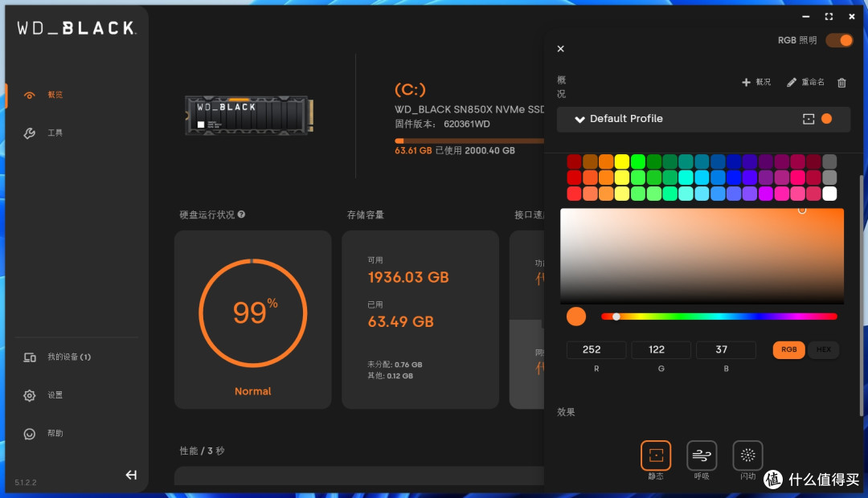
Task: Pick the dark red swatch in top row
Action: click(x=574, y=161)
